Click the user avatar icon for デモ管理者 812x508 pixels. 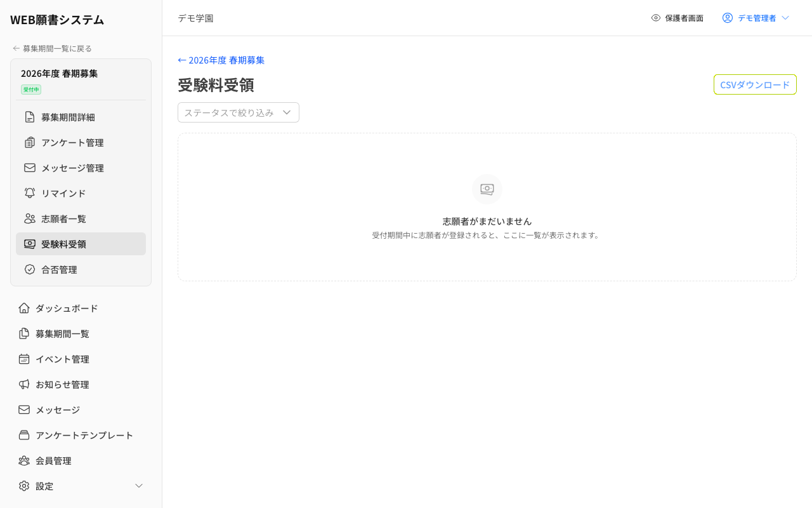(x=728, y=18)
